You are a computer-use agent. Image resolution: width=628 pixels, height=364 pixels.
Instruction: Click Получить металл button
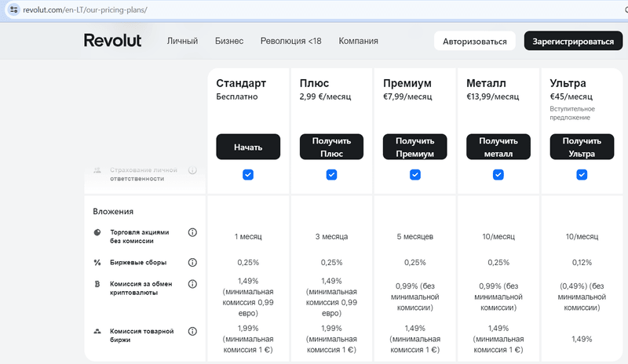(x=498, y=147)
